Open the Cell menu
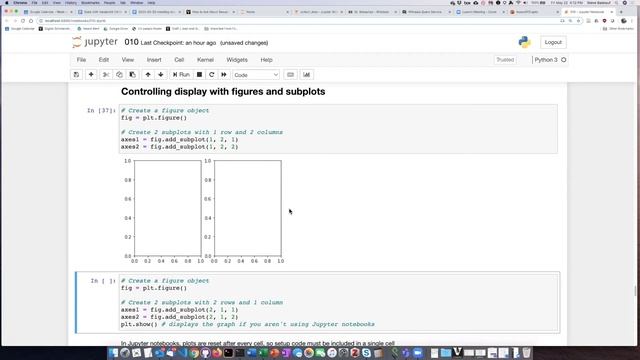Viewport: 640px width, 360px height. coord(179,60)
